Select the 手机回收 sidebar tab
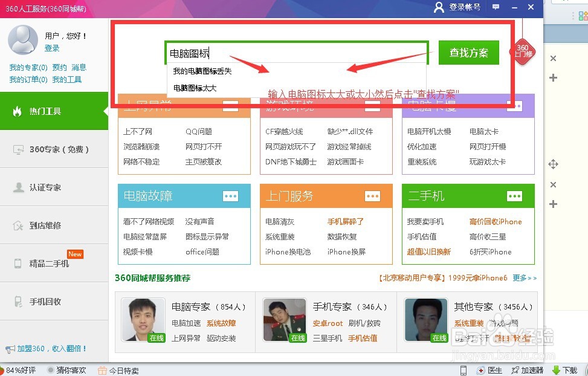Image resolution: width=588 pixels, height=376 pixels. (54, 302)
